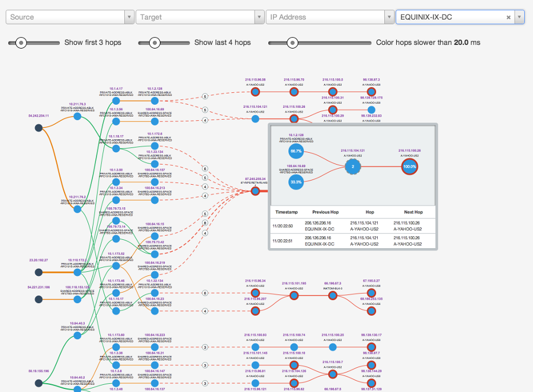Click hop node 216.115.100.93

pos(255,347)
